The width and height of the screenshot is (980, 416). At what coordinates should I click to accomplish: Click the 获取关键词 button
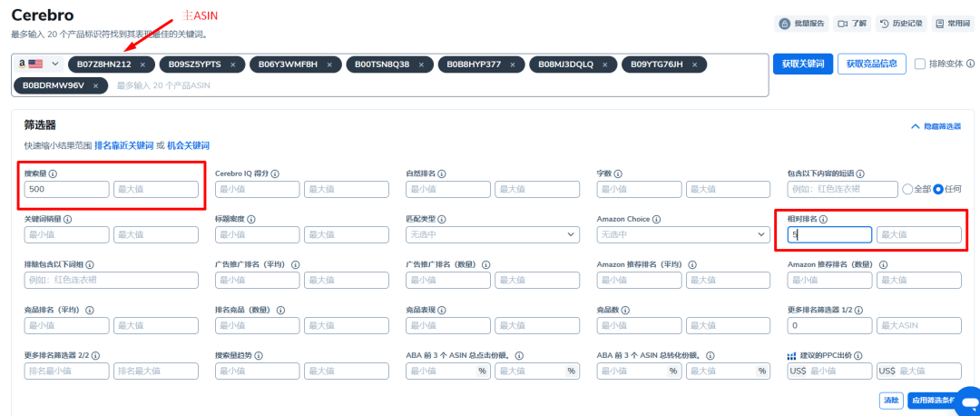point(802,64)
